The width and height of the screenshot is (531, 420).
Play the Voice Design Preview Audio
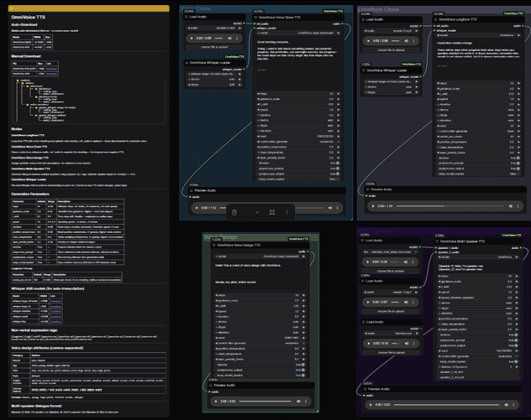pyautogui.click(x=216, y=401)
